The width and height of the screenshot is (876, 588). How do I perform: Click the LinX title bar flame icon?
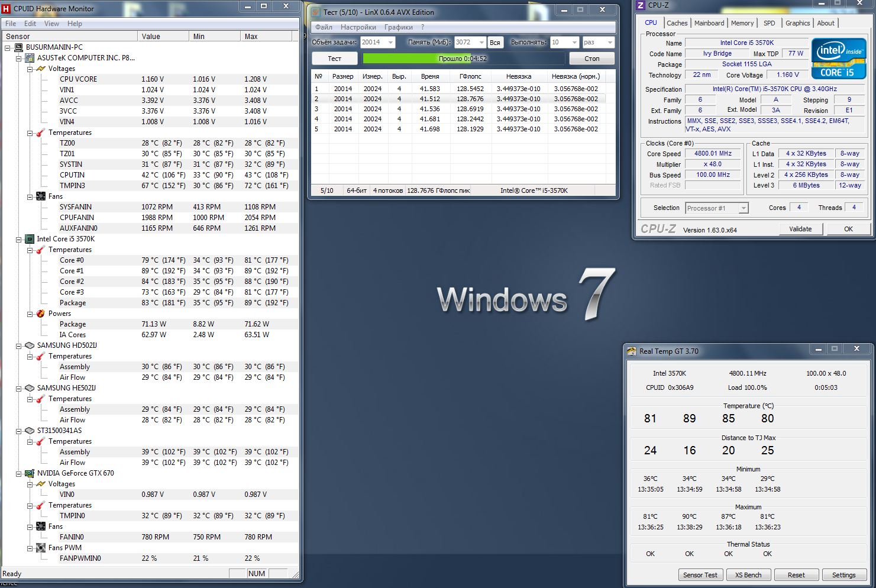(315, 12)
